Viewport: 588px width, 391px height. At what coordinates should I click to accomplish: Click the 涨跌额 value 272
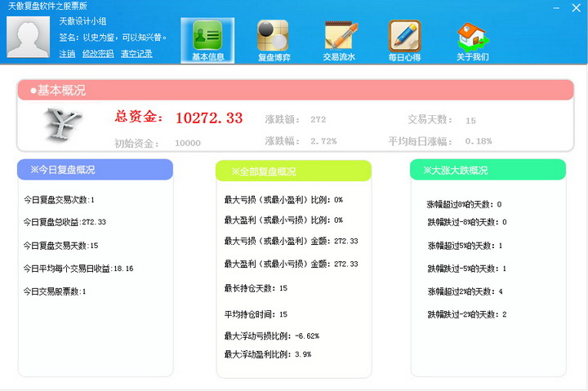(318, 120)
